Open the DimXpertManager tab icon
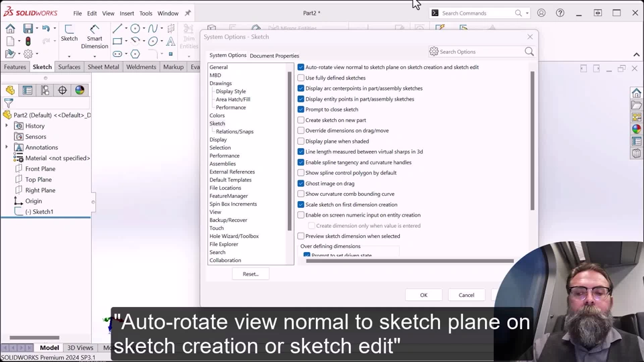Screen dimensions: 644x362 (62, 90)
